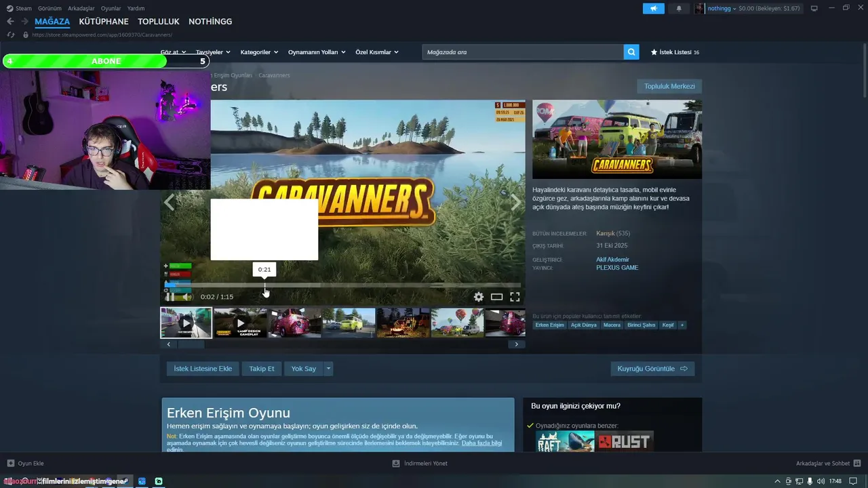Screen dimensions: 868x488
Task: Click the Yok Say button
Action: coord(304,369)
